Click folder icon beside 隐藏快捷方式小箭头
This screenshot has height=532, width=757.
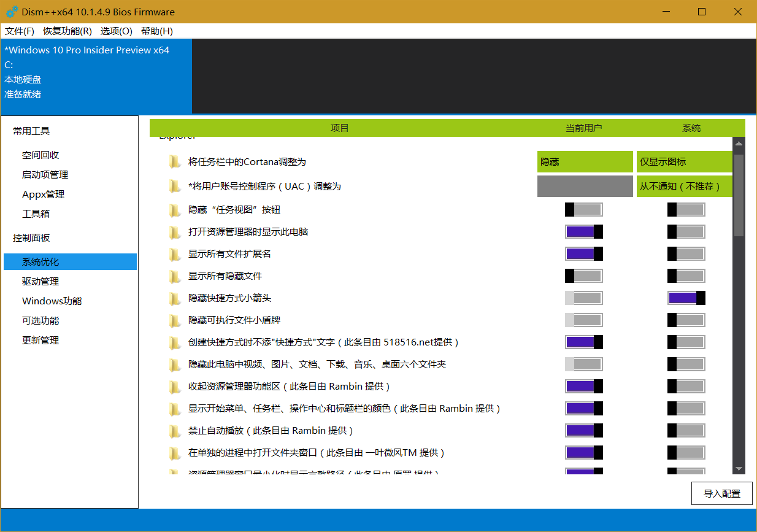(x=175, y=298)
